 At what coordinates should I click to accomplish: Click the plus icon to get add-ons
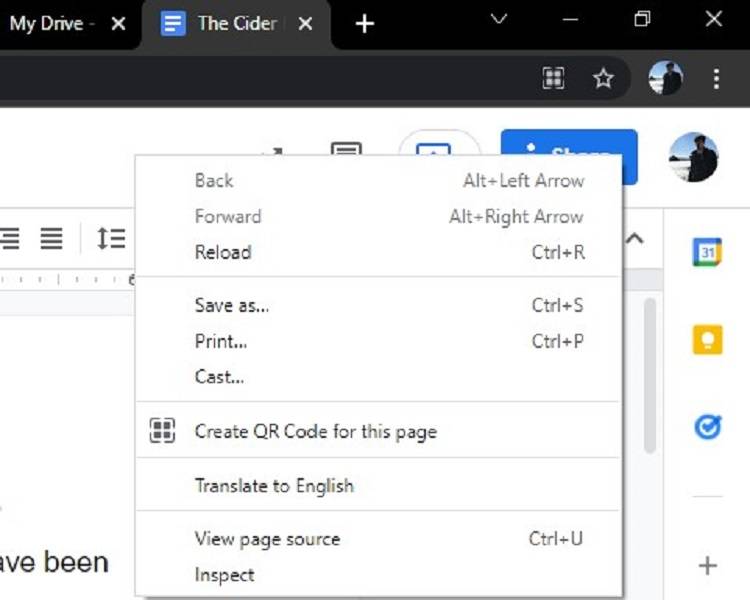pyautogui.click(x=708, y=566)
